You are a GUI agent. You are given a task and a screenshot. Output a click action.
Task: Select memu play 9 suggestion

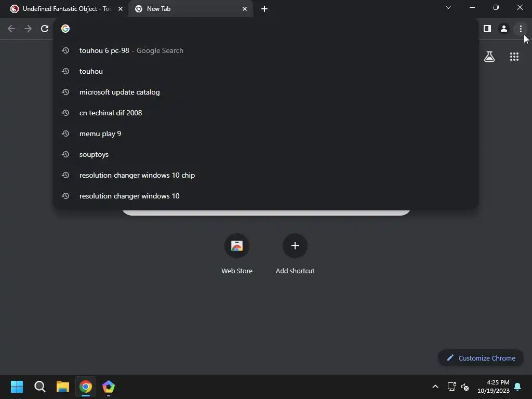click(x=266, y=134)
